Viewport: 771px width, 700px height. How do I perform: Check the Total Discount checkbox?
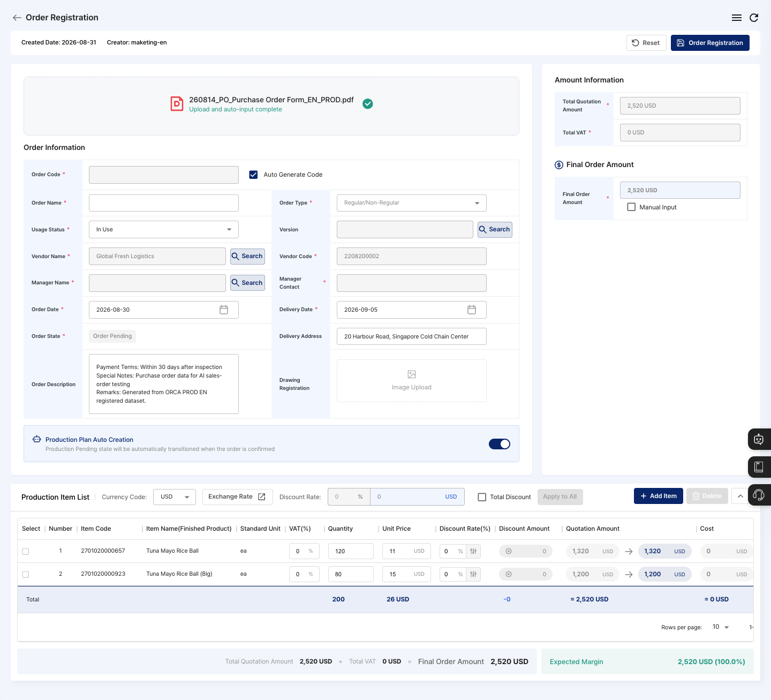482,497
